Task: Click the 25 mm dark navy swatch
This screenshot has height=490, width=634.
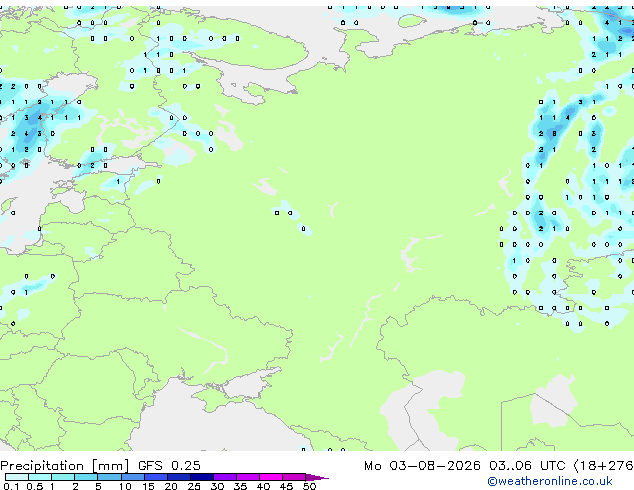Action: pos(201,477)
